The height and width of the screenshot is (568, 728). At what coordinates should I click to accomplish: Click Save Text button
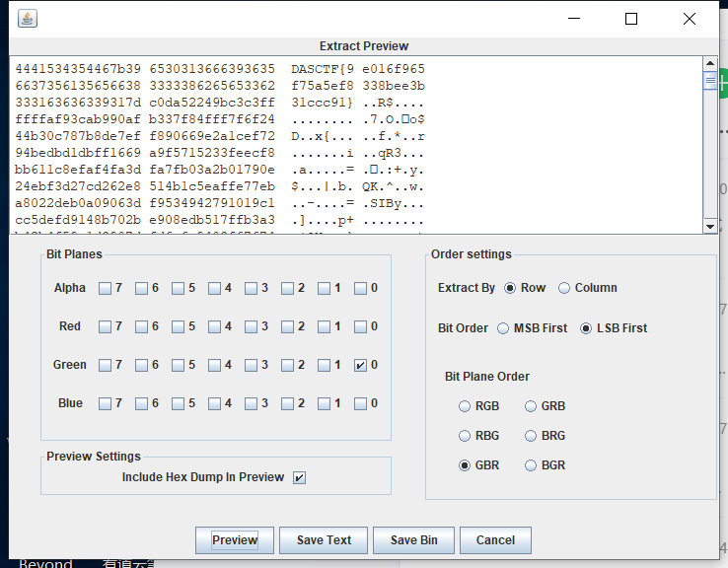[324, 540]
